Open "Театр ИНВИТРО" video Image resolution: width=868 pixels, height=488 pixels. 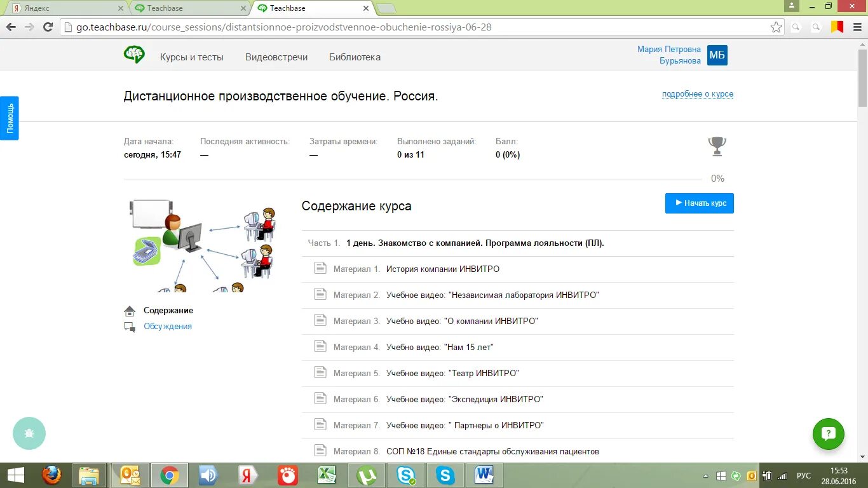(x=452, y=373)
